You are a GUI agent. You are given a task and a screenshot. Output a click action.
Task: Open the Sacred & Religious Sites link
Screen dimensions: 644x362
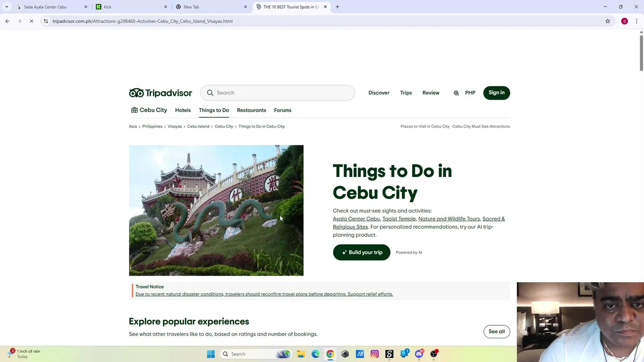click(x=419, y=223)
